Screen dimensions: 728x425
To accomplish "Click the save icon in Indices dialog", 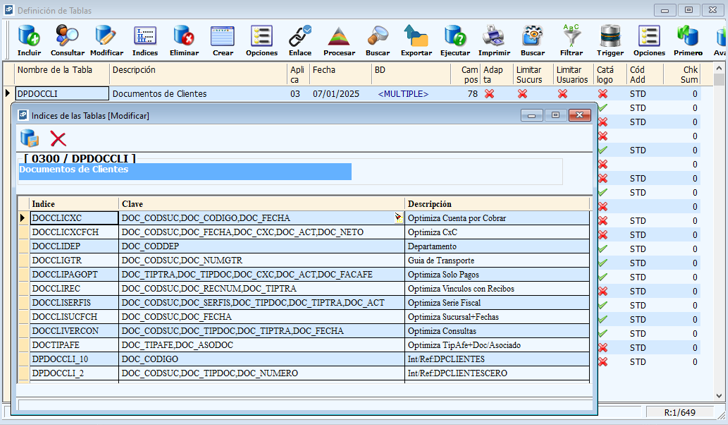I will [30, 139].
